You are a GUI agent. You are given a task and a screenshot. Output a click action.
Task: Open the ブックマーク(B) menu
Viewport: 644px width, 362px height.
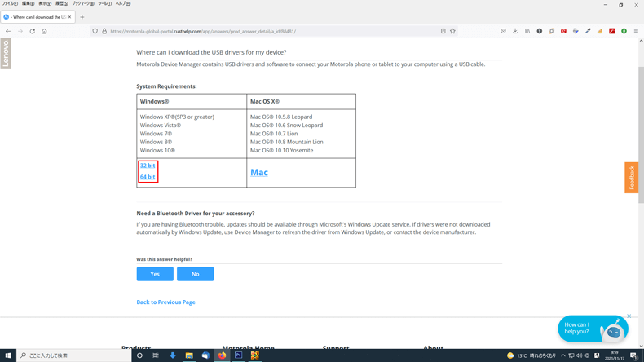coord(82,4)
